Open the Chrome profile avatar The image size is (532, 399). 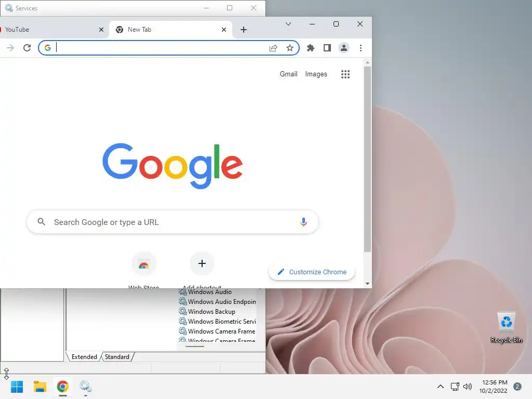[x=344, y=48]
